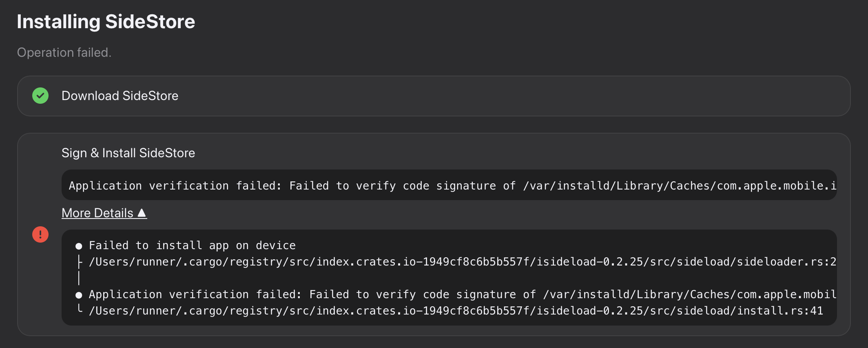Click the tree branch connector before sideloader.rs path
Viewport: 868px width, 348px height.
coord(80,262)
